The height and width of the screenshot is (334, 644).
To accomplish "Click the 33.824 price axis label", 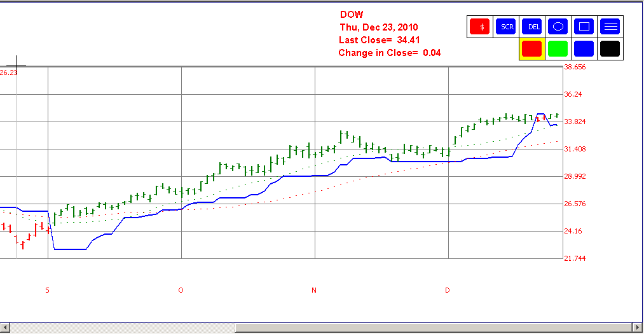I will click(x=575, y=122).
